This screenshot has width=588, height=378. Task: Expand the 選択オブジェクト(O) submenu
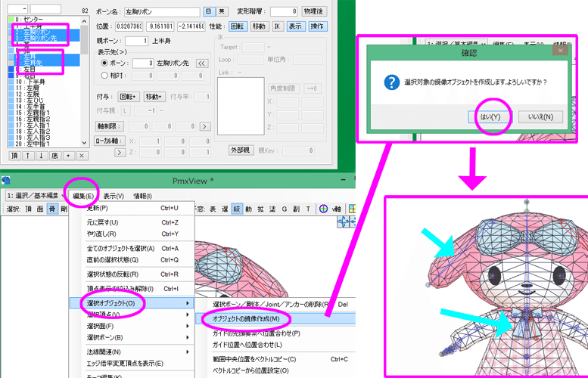point(132,303)
